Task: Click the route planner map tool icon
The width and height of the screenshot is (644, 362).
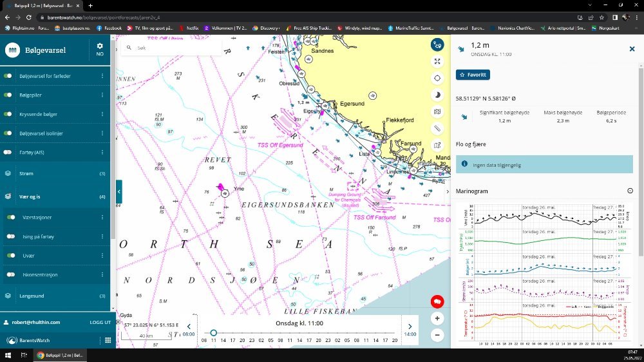Action: coord(437,45)
